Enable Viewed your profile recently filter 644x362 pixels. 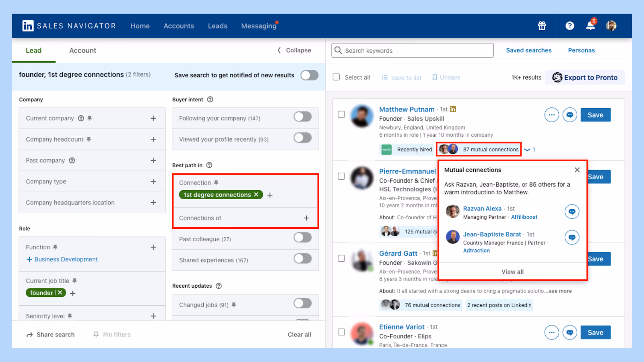pyautogui.click(x=303, y=138)
